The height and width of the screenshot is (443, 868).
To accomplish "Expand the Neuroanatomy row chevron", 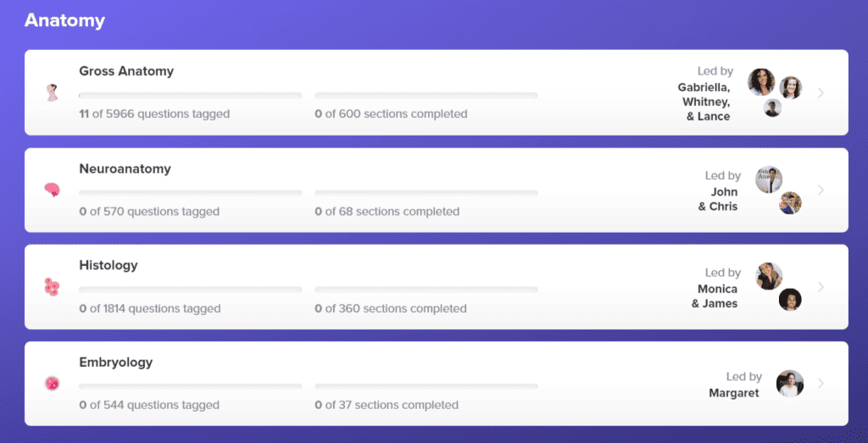I will [821, 190].
